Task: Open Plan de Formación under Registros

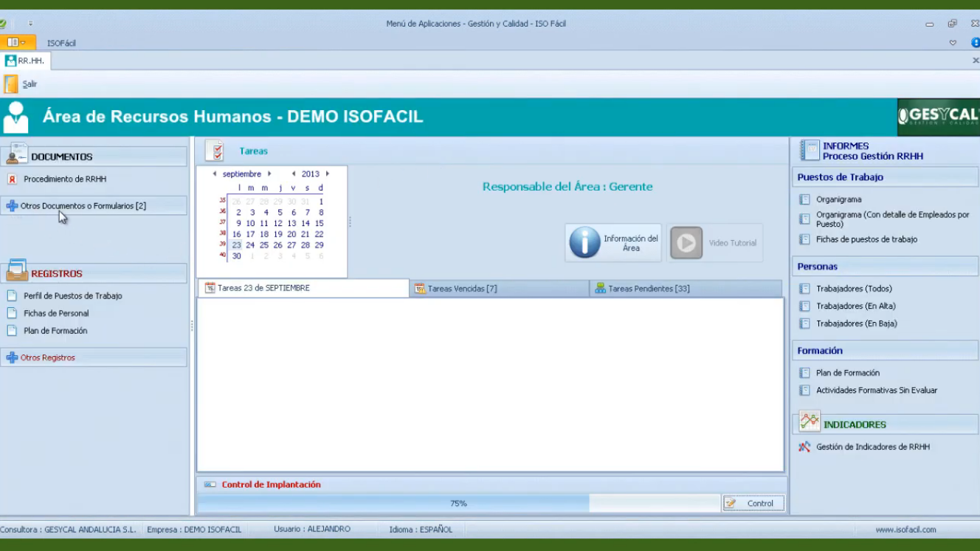Action: (x=55, y=331)
